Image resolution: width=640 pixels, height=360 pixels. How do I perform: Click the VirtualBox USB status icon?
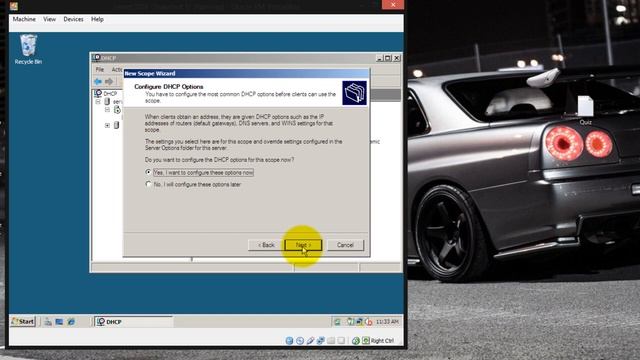pos(310,340)
